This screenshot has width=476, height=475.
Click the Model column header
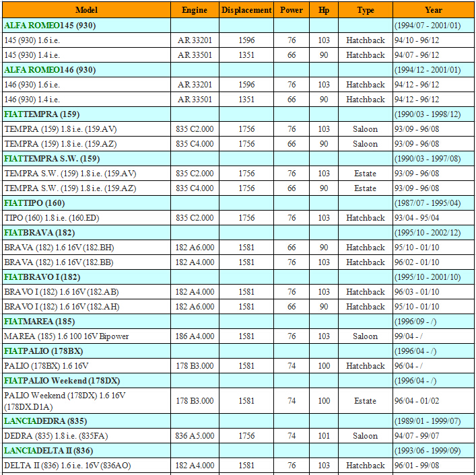coord(86,10)
